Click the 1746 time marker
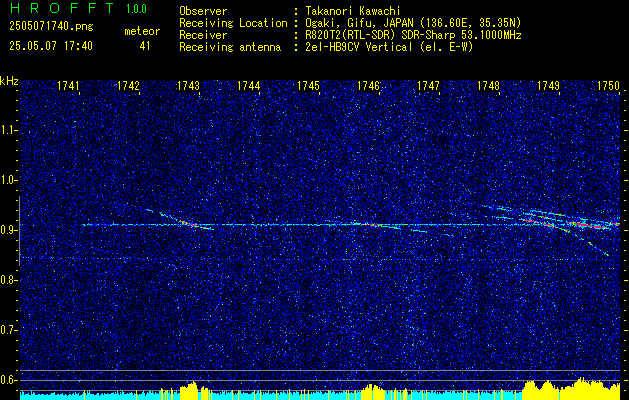Viewport: 629px width, 400px height. click(x=368, y=86)
